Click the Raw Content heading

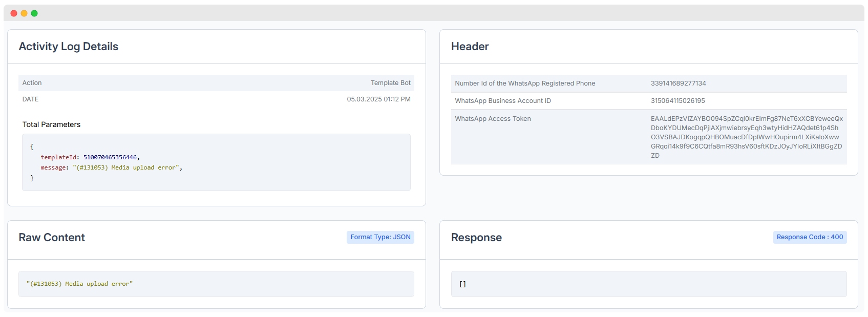[52, 238]
